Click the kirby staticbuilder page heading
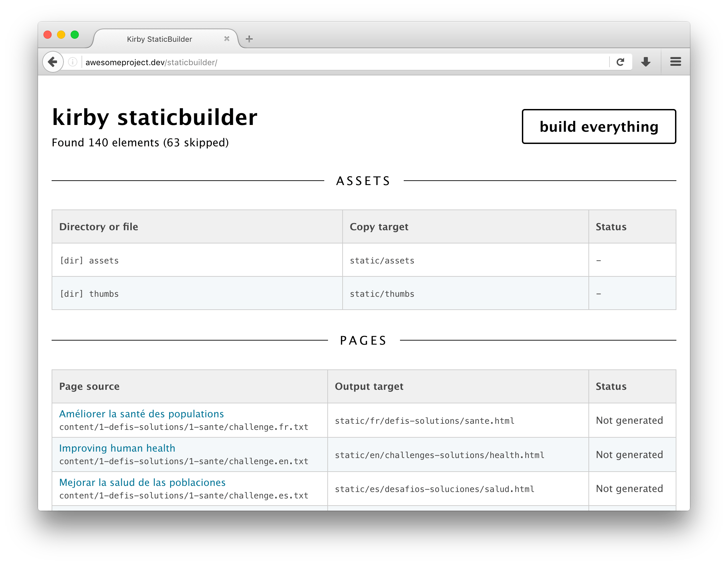This screenshot has height=565, width=728. pos(154,117)
